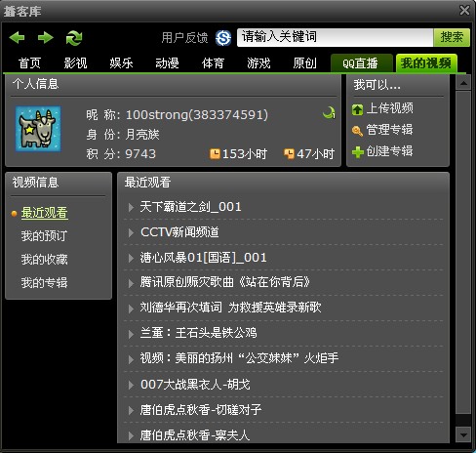
Task: Select 最近观看 in video info list
Action: click(x=45, y=213)
